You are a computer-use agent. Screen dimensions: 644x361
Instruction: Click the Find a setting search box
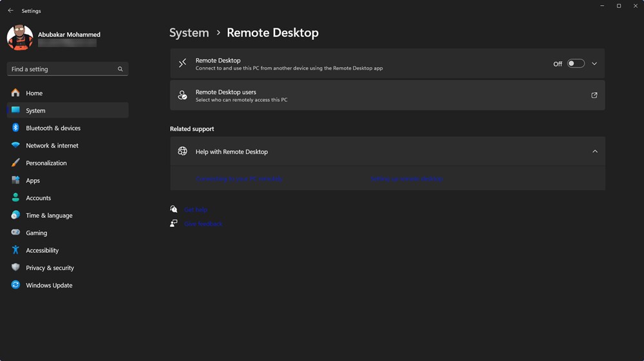(x=68, y=69)
